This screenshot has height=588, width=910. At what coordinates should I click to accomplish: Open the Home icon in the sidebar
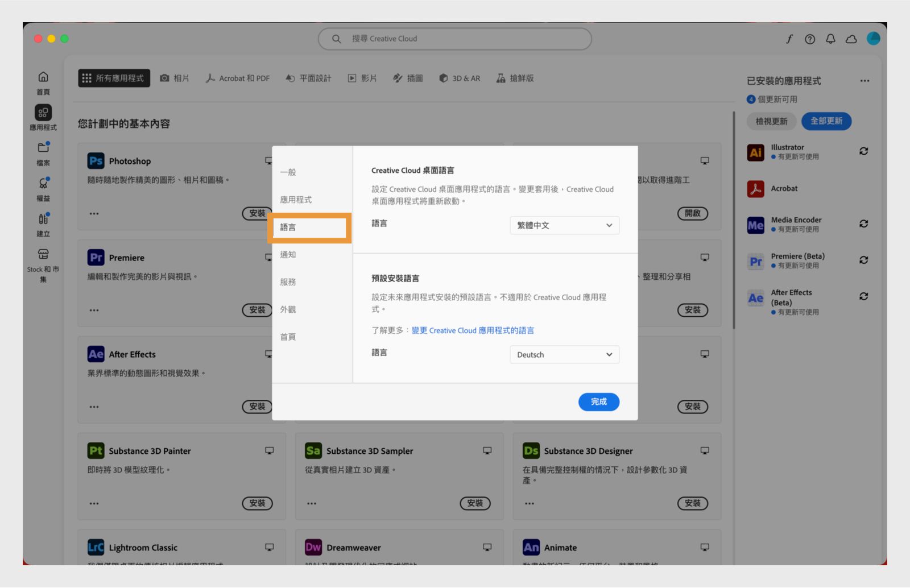click(43, 77)
